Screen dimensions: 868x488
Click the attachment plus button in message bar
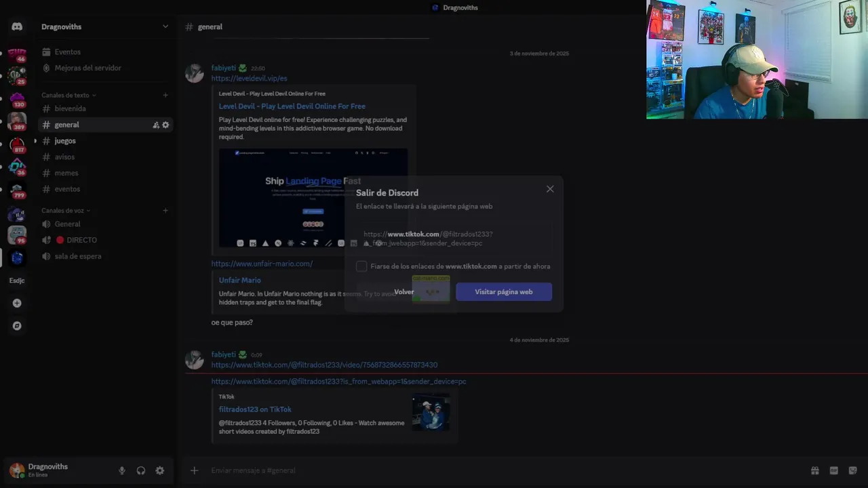pyautogui.click(x=194, y=470)
